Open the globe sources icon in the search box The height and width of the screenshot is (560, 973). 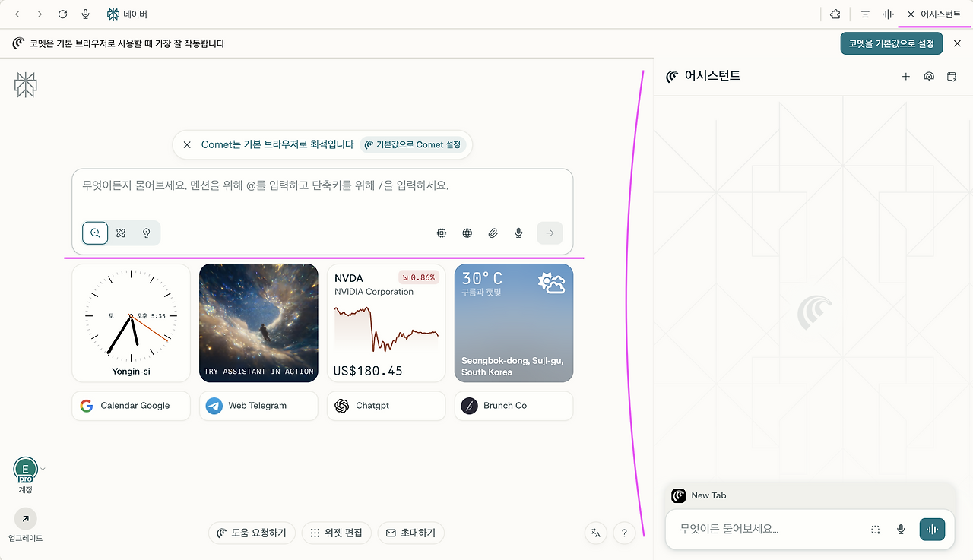[467, 233]
